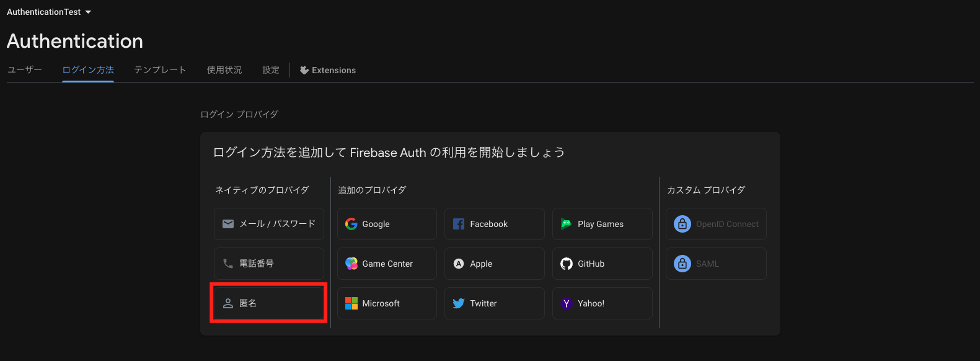Add the Game Center provider

click(387, 264)
